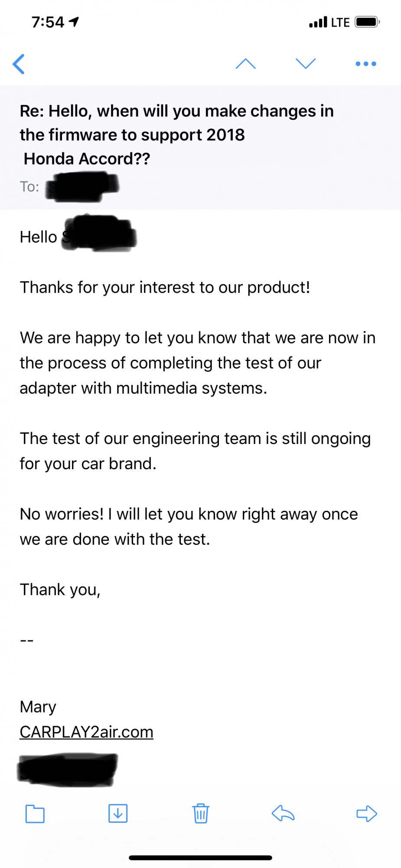Move message using the folder icon
Image resolution: width=401 pixels, height=868 pixels.
35,814
